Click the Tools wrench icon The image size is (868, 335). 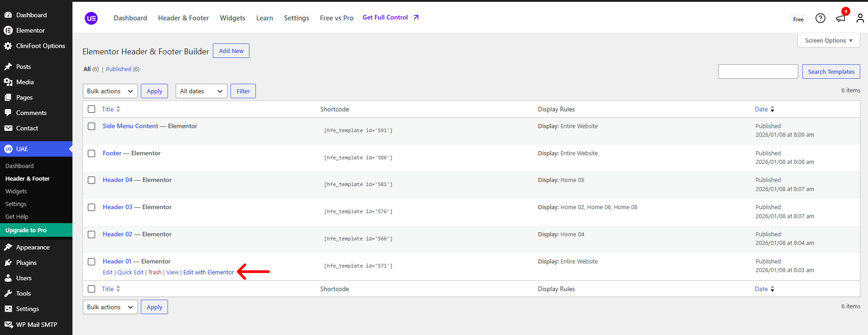(x=8, y=293)
